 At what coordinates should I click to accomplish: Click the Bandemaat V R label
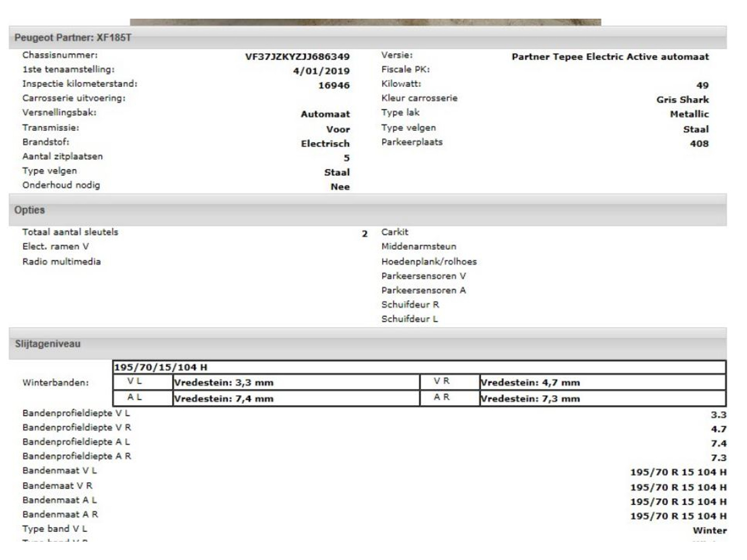(x=57, y=486)
